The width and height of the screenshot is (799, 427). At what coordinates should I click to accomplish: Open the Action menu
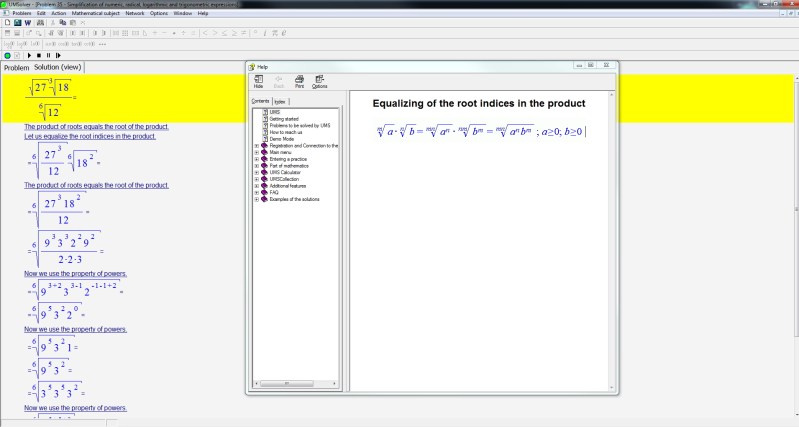point(59,13)
